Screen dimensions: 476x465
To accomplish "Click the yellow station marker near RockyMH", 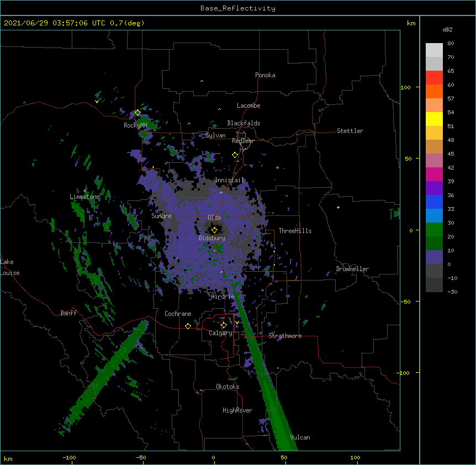I will coord(137,113).
